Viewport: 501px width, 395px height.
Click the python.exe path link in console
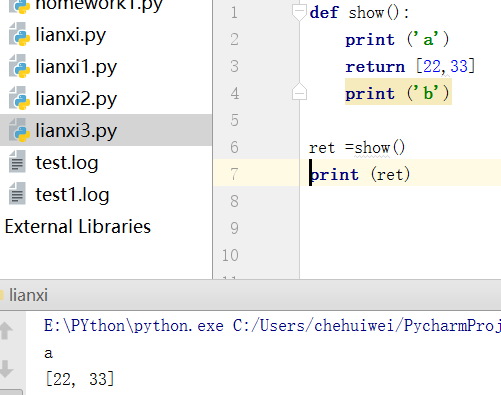point(133,326)
